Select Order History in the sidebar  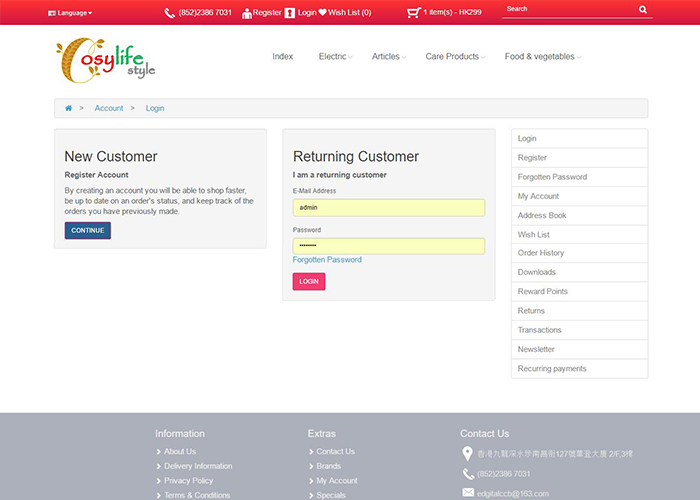[x=541, y=253]
